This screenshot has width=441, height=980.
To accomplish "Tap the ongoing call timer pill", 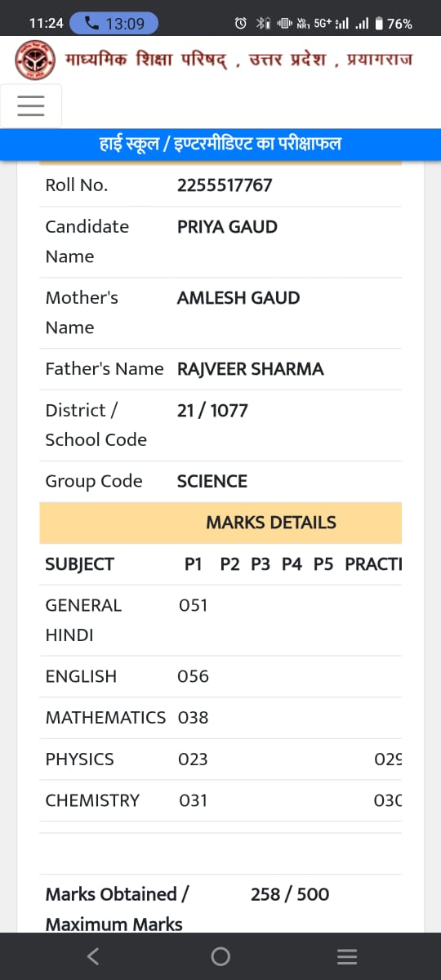I will (x=114, y=24).
